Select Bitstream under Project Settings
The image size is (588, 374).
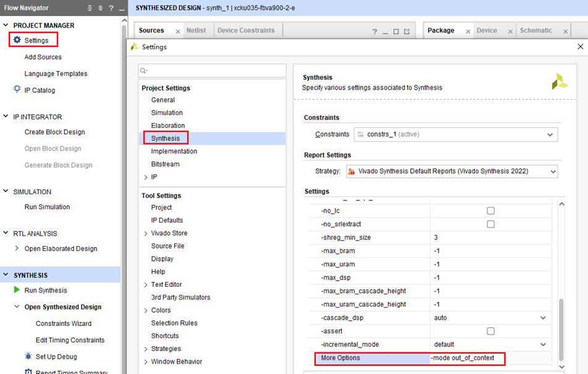coord(165,164)
